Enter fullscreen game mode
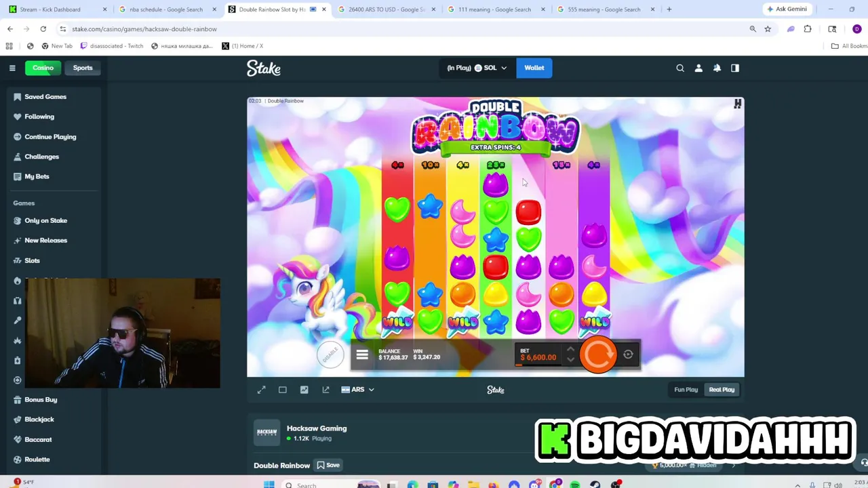868x488 pixels. point(261,390)
